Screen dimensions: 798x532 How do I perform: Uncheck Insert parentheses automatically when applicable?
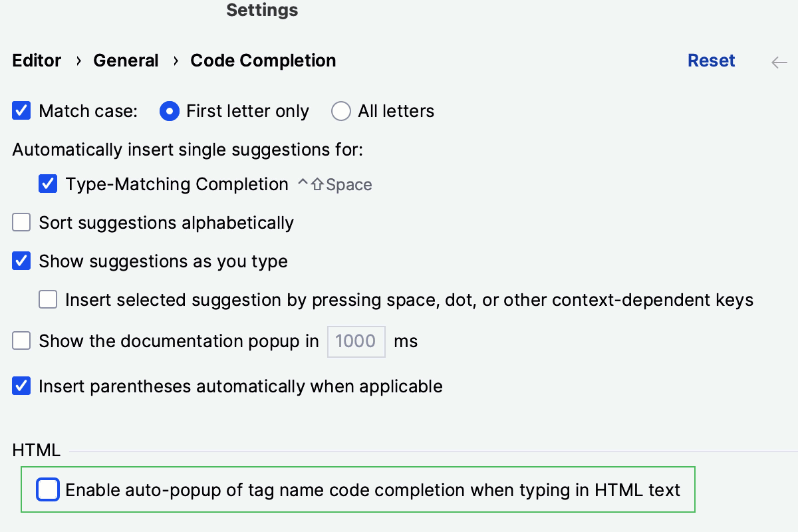[21, 386]
